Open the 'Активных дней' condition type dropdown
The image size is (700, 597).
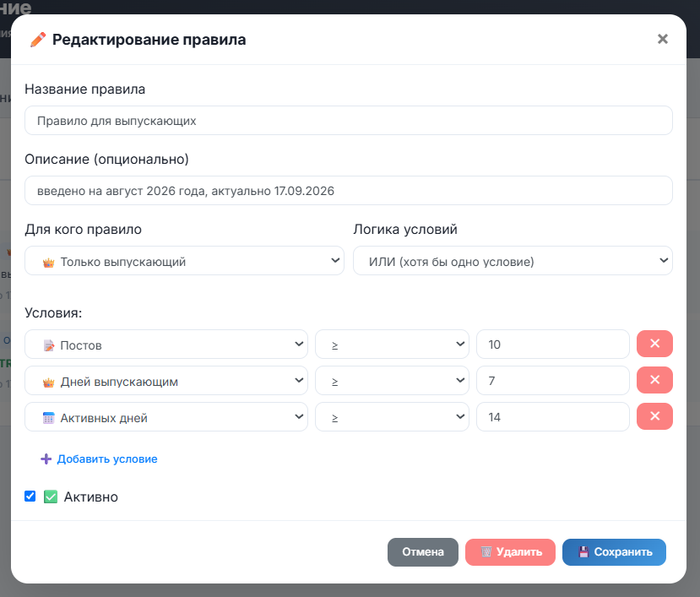click(x=166, y=417)
